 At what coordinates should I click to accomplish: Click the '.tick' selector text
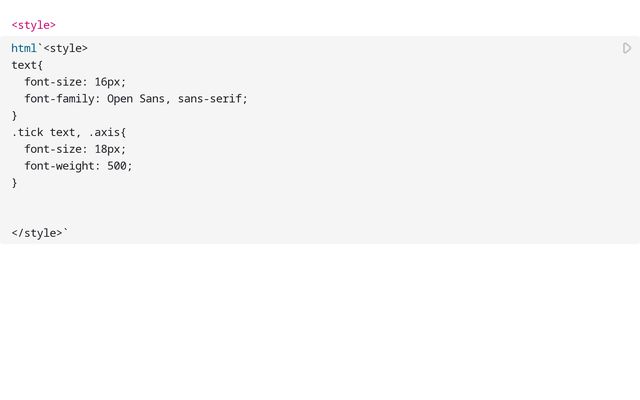[27, 132]
